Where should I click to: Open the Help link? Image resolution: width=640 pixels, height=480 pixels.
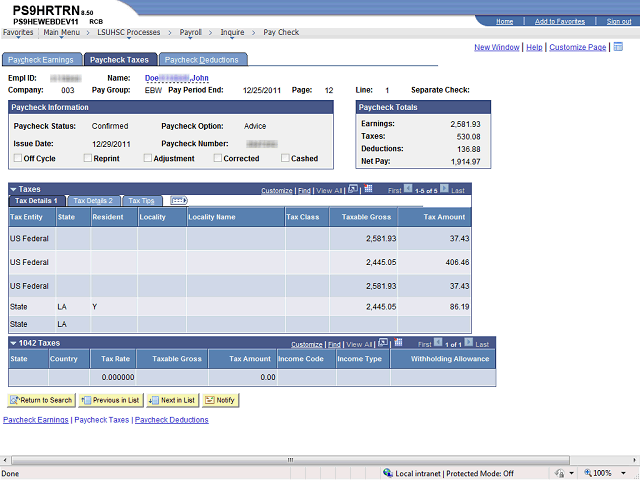pyautogui.click(x=534, y=47)
